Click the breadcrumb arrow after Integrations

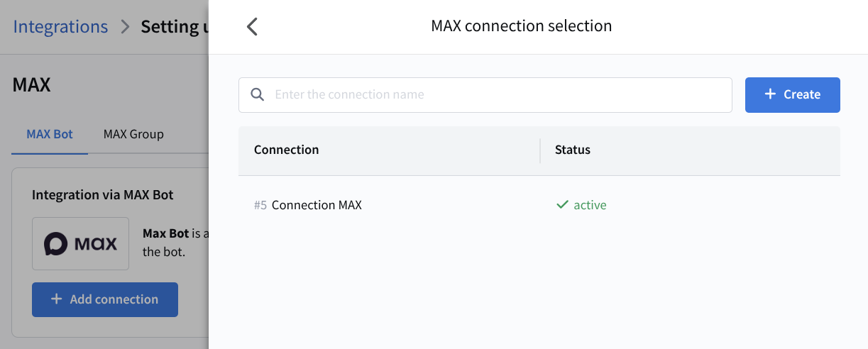pyautogui.click(x=125, y=27)
